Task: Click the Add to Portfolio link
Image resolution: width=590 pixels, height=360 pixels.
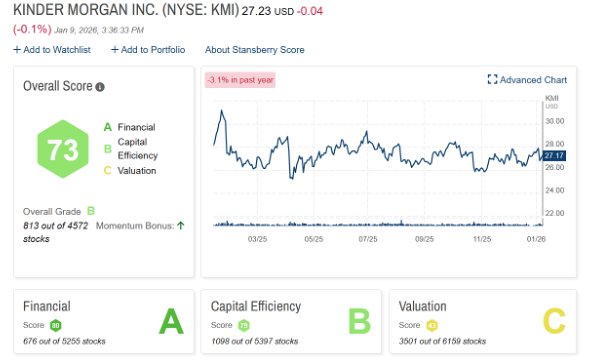Action: pyautogui.click(x=148, y=50)
